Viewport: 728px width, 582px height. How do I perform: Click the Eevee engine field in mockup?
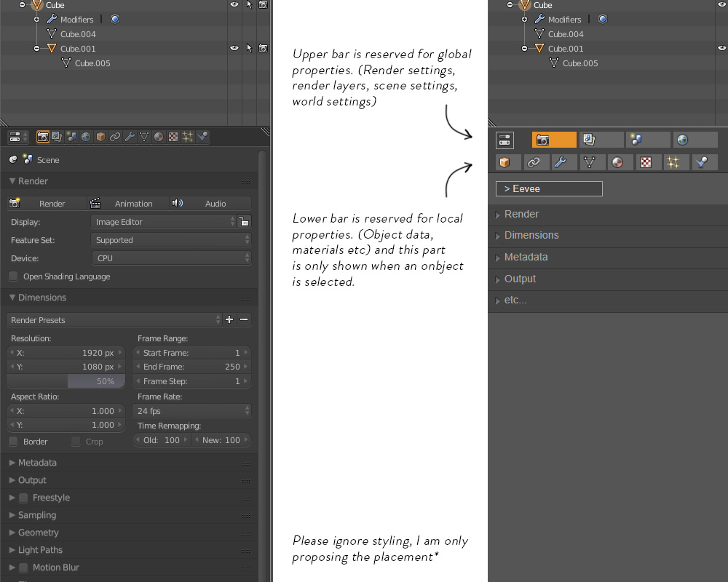coord(549,189)
